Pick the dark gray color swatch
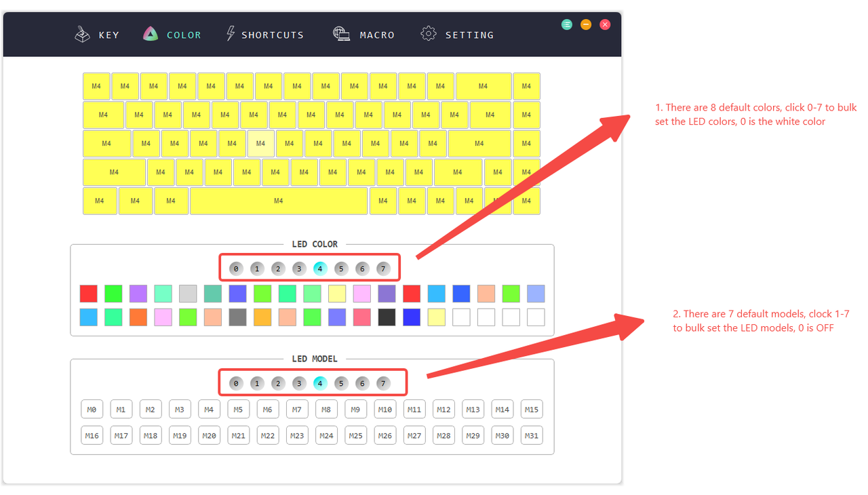The image size is (868, 495). coord(237,317)
